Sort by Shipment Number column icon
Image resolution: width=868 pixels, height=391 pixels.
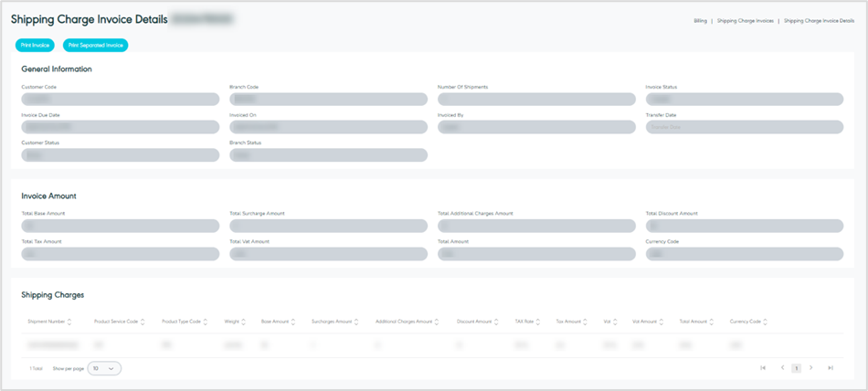point(69,322)
